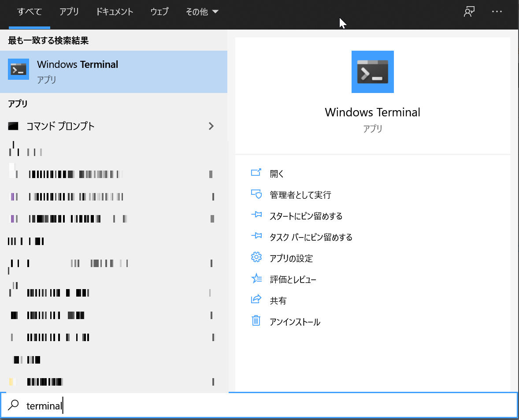Screen dimensions: 519x420
Task: Click the open window icon beside 開く
Action: click(256, 172)
